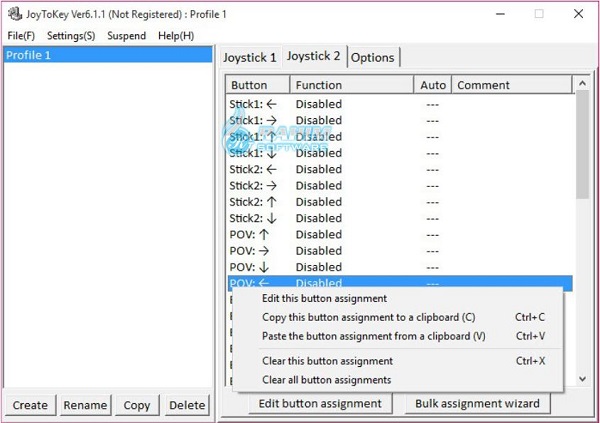Click the Copy profile button
Viewport: 600px width, 423px height.
(x=137, y=405)
